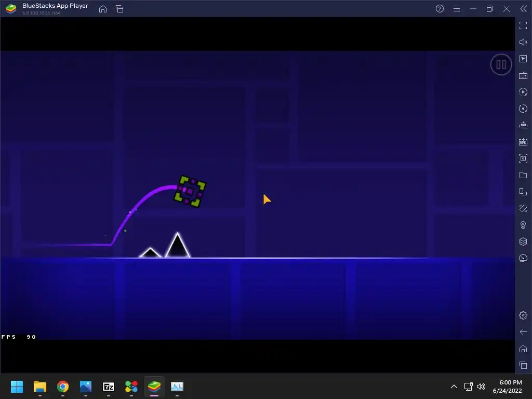Go to BlueStacks home from title bar

click(x=103, y=9)
